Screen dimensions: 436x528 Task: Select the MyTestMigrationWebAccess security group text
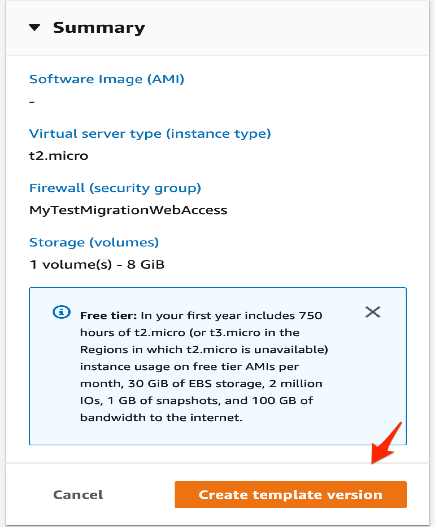[128, 210]
